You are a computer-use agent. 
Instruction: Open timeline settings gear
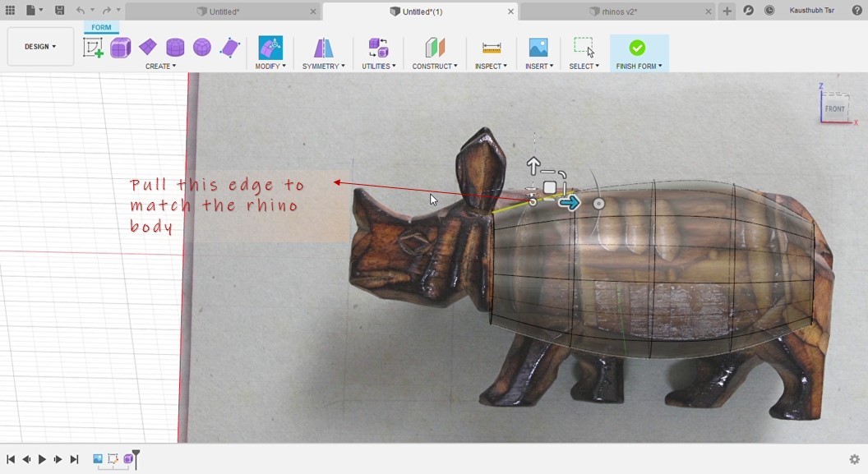pyautogui.click(x=854, y=459)
